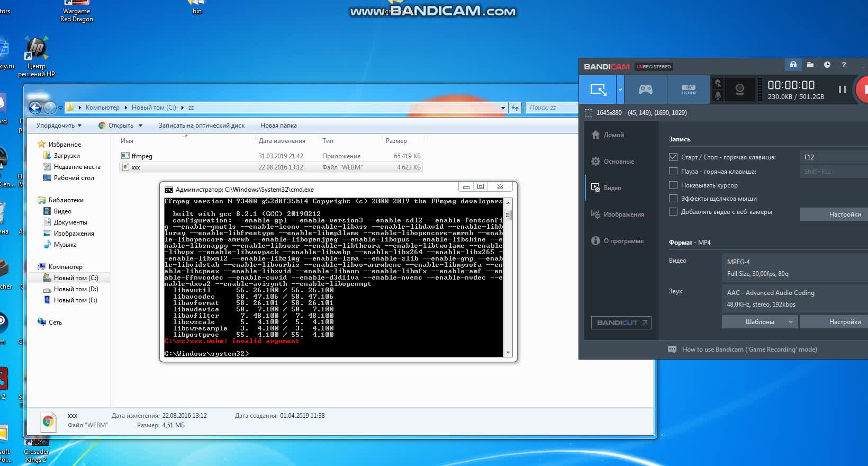Image resolution: width=868 pixels, height=466 pixels.
Task: Open the Основные settings tab
Action: pyautogui.click(x=621, y=162)
